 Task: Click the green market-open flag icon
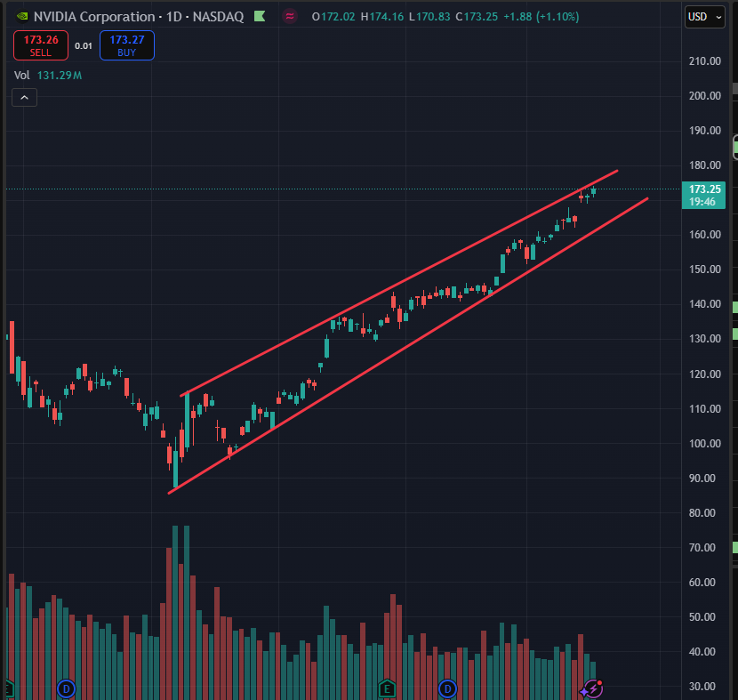click(260, 17)
